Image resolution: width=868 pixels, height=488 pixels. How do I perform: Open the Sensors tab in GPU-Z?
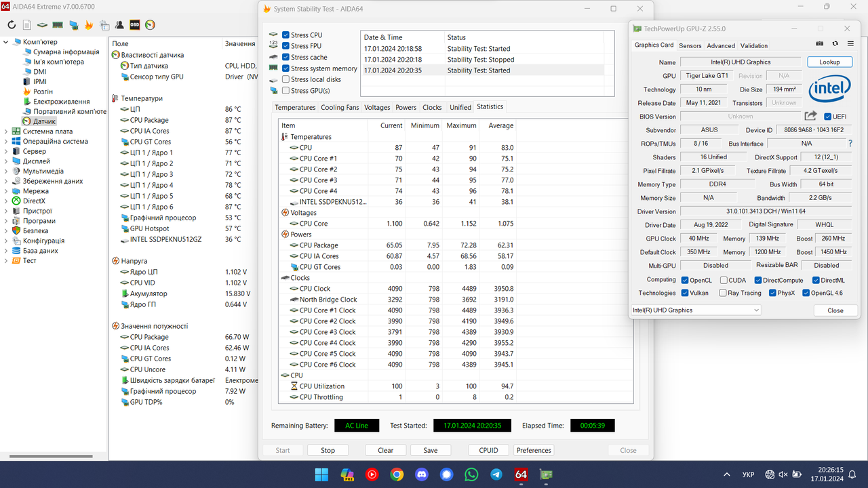690,45
